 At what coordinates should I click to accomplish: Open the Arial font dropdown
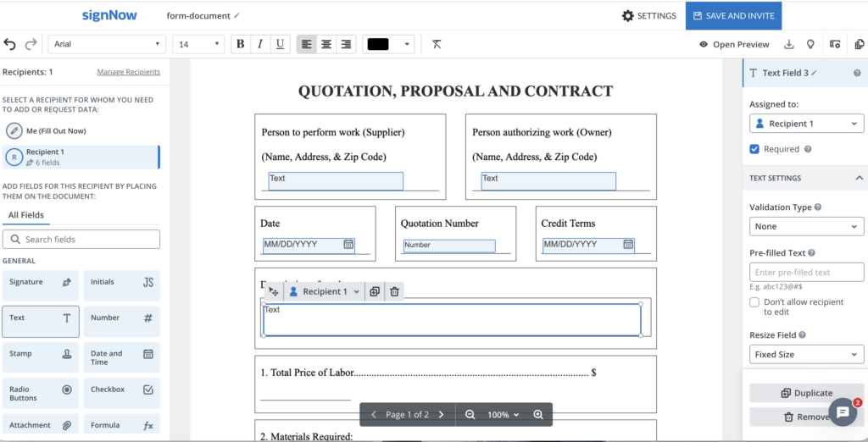pyautogui.click(x=107, y=44)
